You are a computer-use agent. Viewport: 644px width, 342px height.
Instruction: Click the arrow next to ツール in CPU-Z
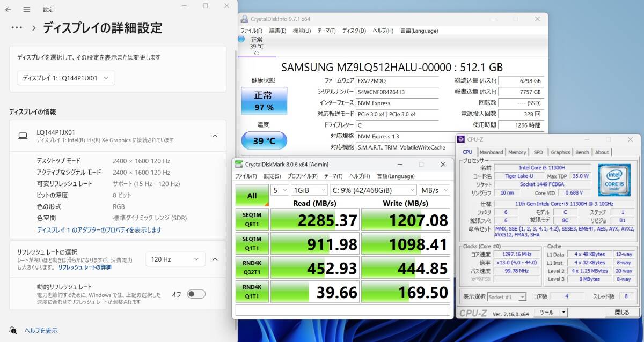point(563,313)
